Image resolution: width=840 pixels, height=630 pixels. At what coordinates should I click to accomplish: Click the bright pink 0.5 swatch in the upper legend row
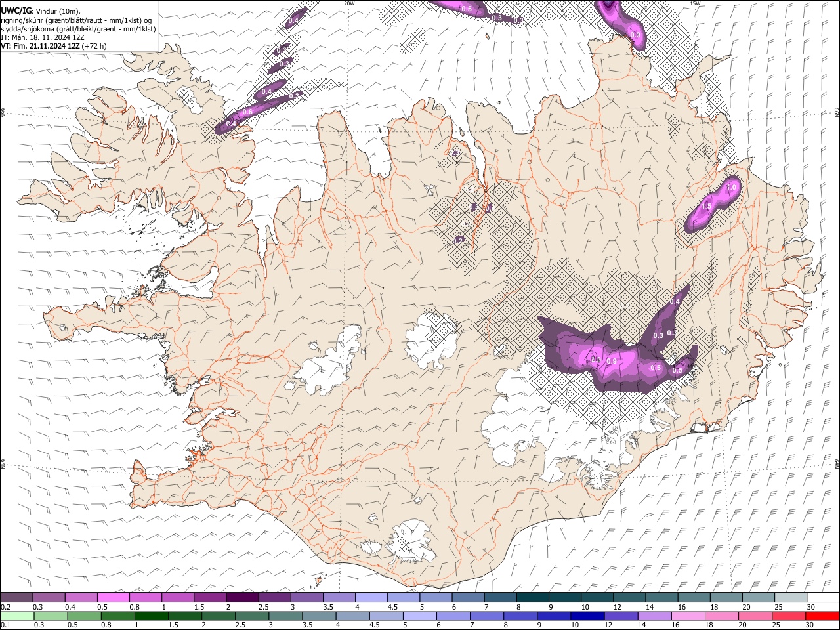click(114, 598)
